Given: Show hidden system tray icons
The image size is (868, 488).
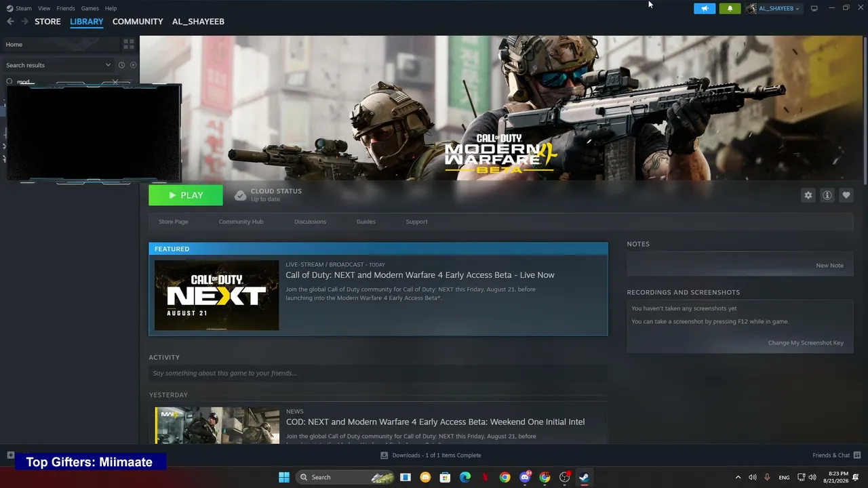Looking at the screenshot, I should tap(738, 478).
